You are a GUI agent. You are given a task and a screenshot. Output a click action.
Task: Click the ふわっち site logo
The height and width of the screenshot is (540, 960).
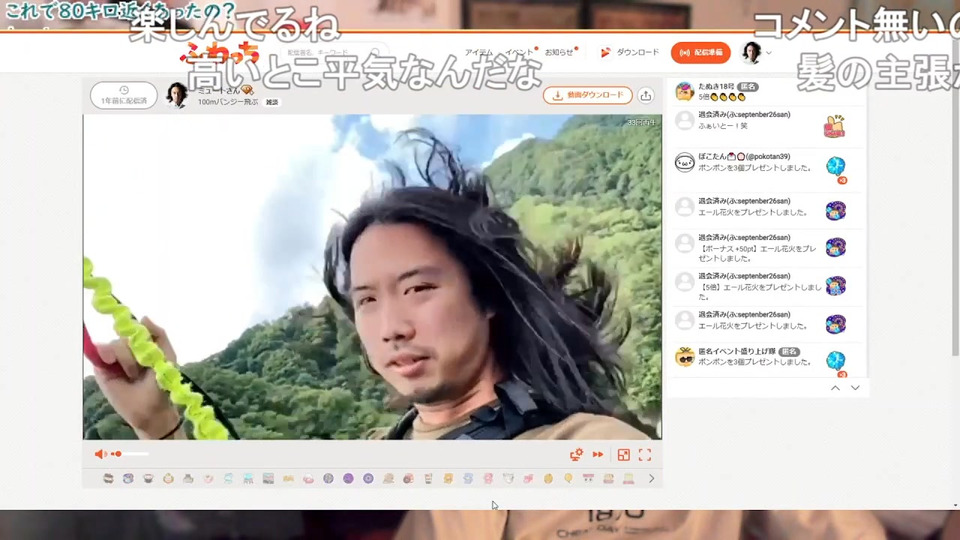pos(219,53)
